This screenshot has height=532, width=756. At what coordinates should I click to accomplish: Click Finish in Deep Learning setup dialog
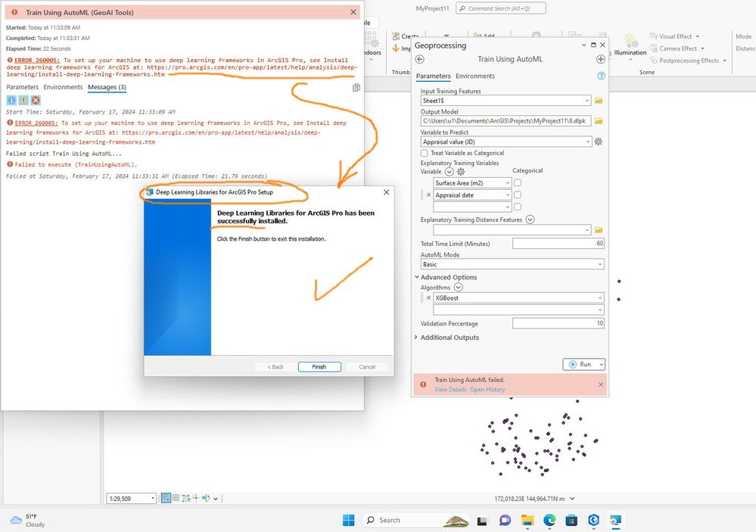tap(319, 366)
